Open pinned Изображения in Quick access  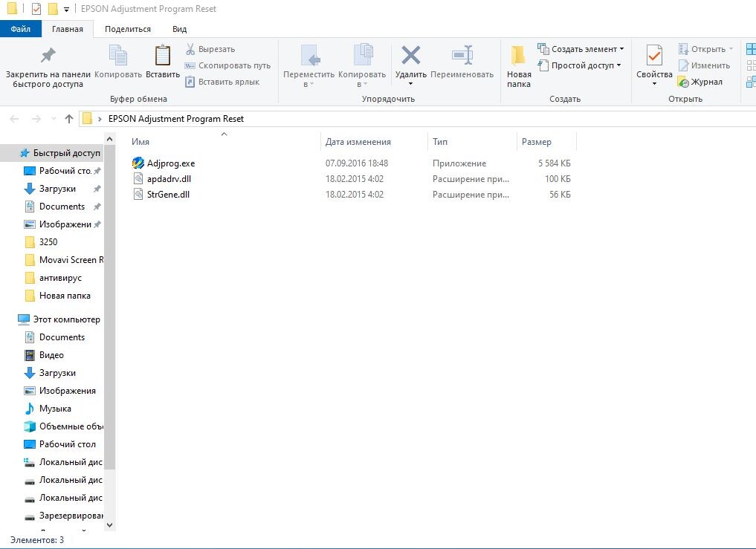coord(65,224)
